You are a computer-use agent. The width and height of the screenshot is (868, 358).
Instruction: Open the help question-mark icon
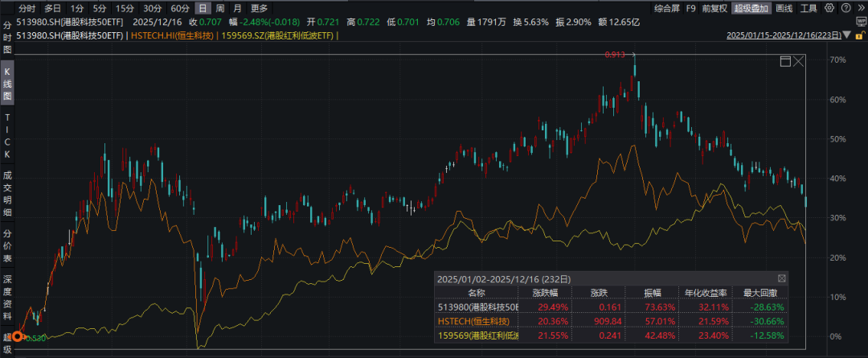tap(845, 8)
